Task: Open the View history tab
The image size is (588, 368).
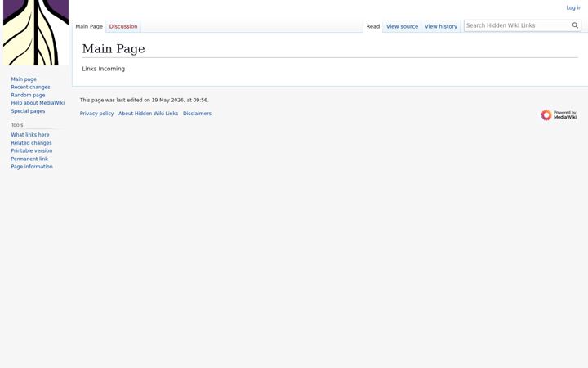Action: click(x=441, y=27)
